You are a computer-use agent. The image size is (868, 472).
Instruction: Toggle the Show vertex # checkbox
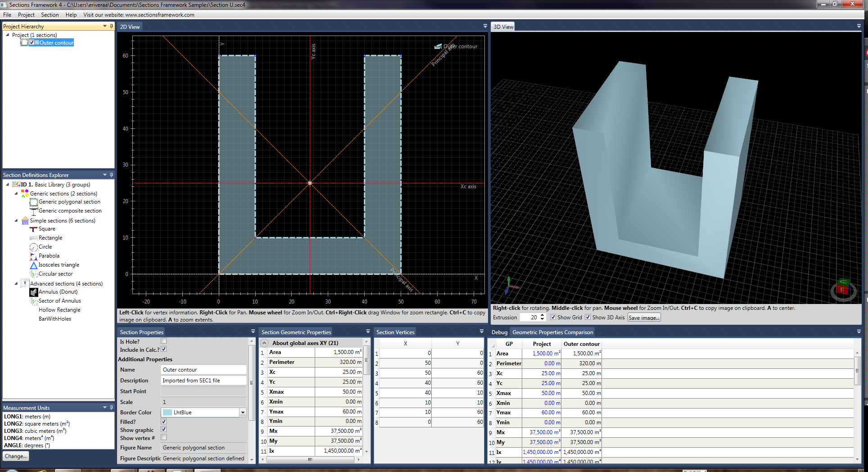pos(164,437)
